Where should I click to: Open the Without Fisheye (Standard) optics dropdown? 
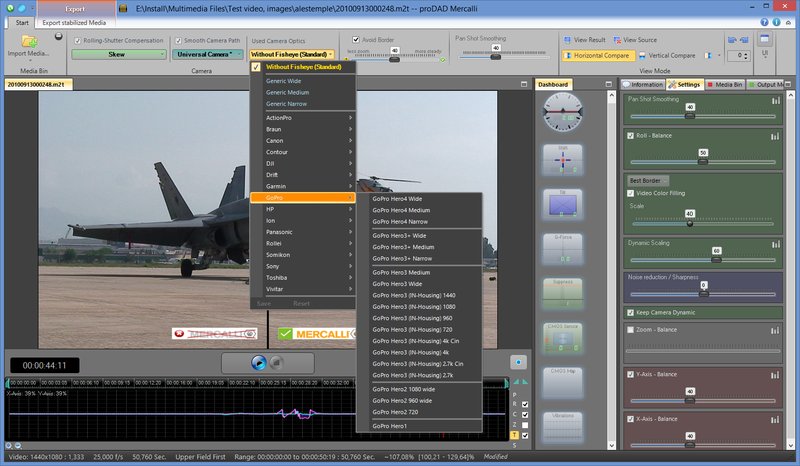pyautogui.click(x=292, y=54)
